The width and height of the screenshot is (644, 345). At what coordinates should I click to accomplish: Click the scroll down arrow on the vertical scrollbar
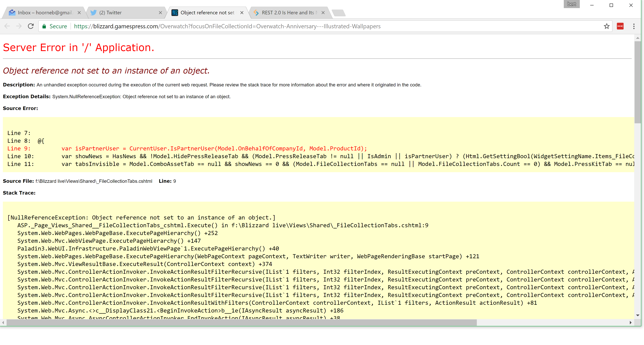638,315
